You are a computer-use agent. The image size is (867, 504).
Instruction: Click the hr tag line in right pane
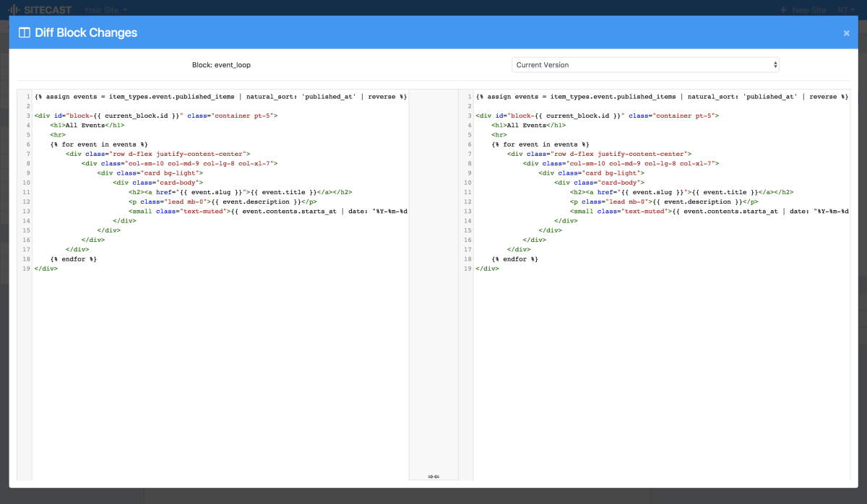click(499, 134)
